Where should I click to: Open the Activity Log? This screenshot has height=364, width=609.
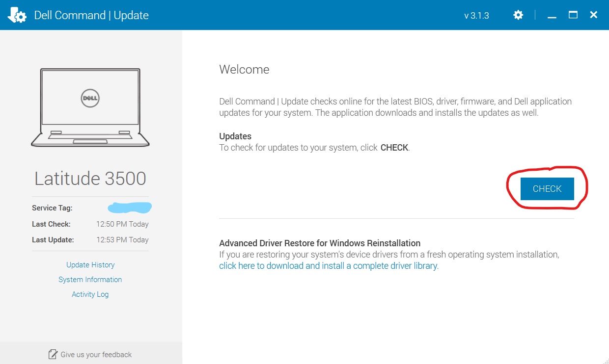90,294
